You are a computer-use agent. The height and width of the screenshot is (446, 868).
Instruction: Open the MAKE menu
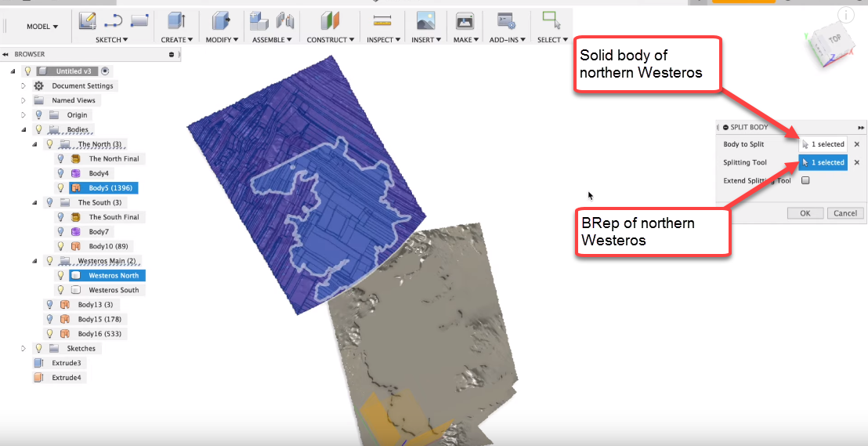(x=465, y=40)
